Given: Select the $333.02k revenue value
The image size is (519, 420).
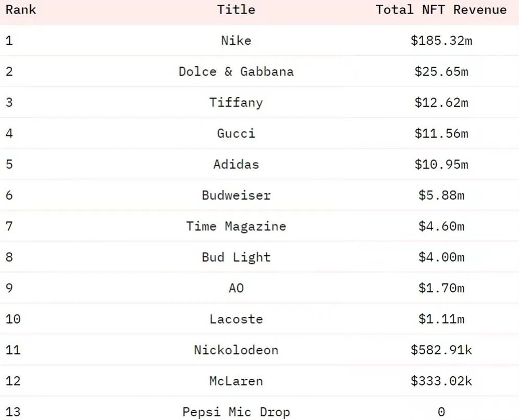Looking at the screenshot, I should 441,381.
